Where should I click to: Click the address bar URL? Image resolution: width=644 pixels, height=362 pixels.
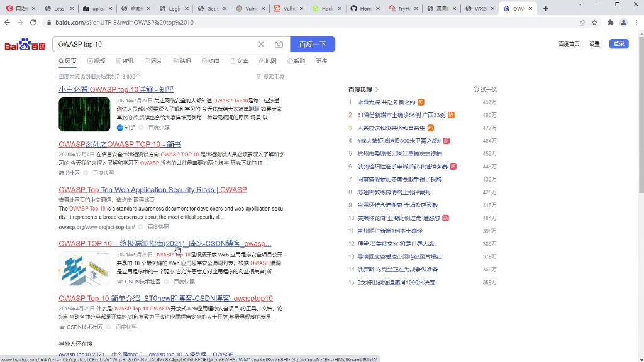tap(125, 23)
